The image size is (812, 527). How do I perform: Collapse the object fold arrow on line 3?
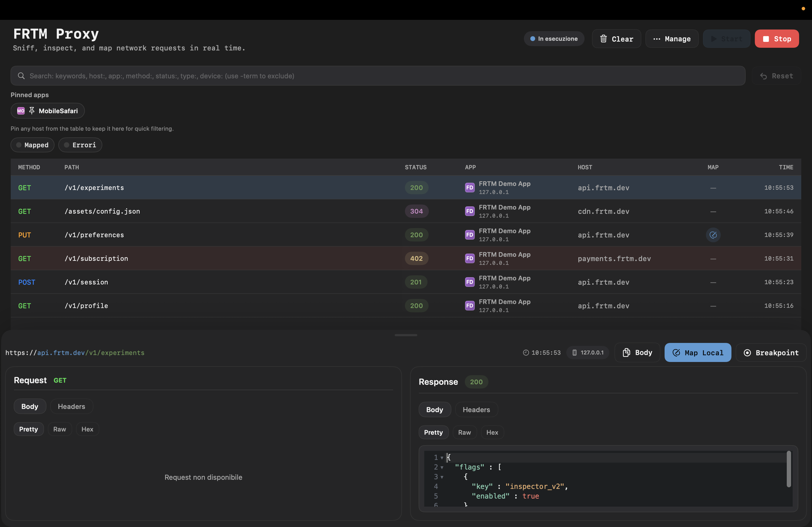tap(442, 477)
